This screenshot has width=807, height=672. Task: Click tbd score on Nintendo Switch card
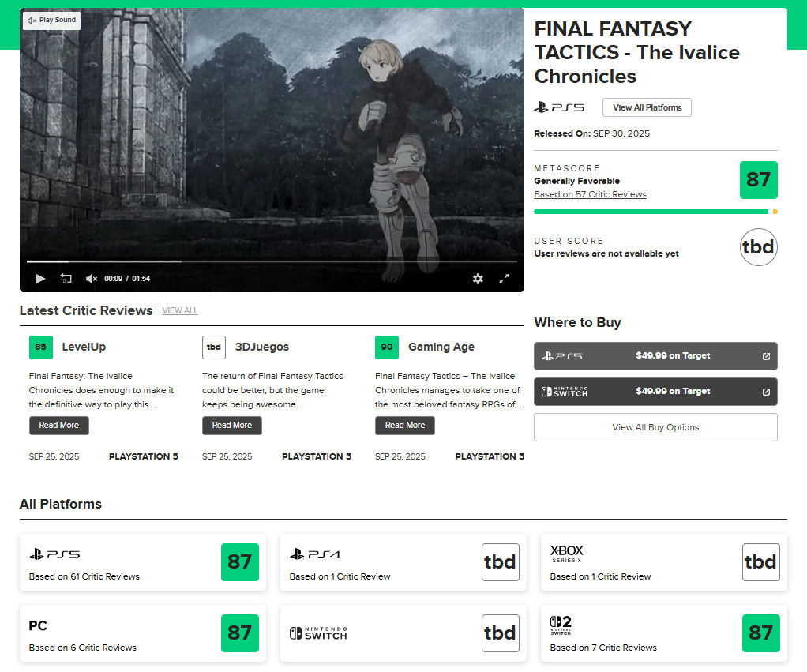pos(501,633)
